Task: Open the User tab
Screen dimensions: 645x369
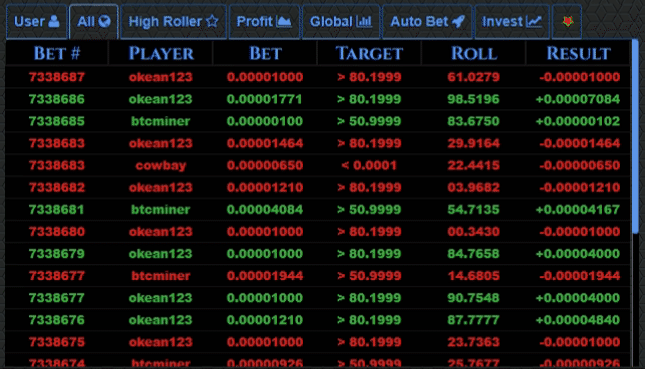Action: (37, 22)
